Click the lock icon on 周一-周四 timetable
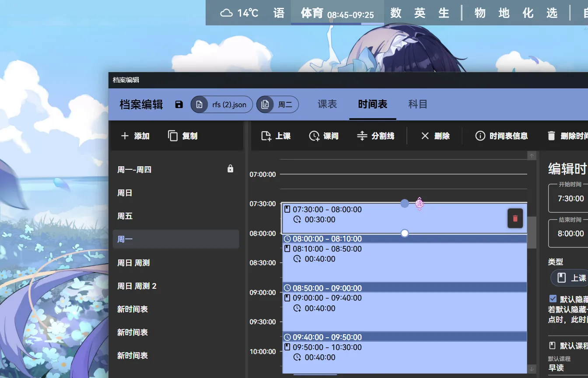 pyautogui.click(x=231, y=168)
